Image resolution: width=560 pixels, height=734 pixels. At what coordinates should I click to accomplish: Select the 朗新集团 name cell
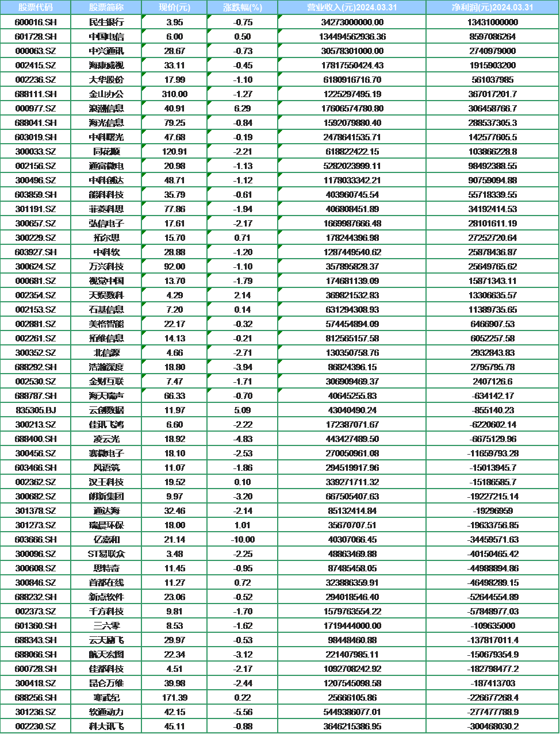[x=106, y=496]
